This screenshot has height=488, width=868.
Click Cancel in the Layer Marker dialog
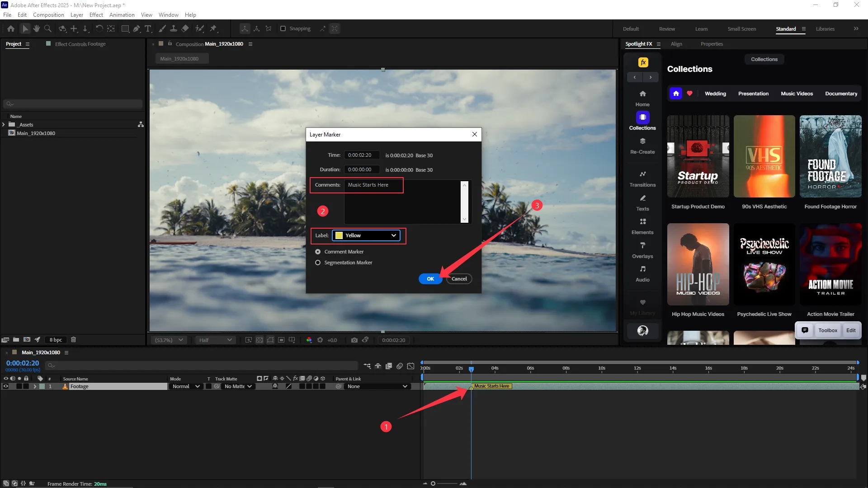click(459, 279)
